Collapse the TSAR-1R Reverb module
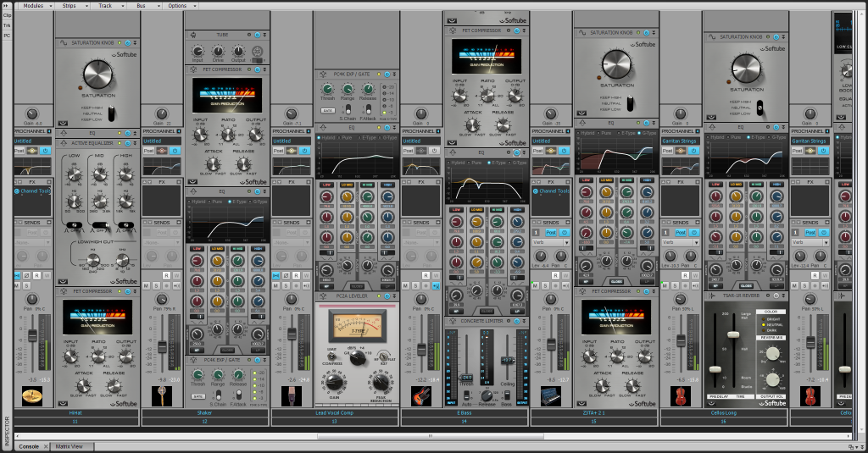 pyautogui.click(x=783, y=296)
